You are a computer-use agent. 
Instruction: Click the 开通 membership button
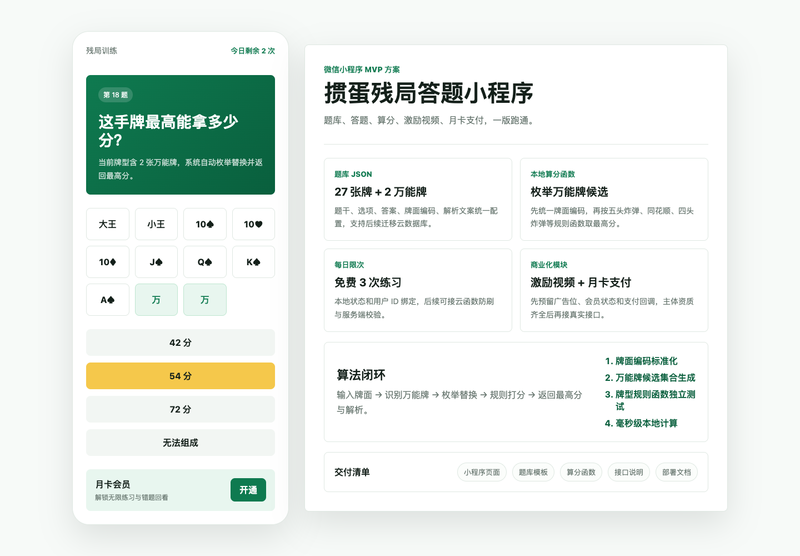coord(248,490)
